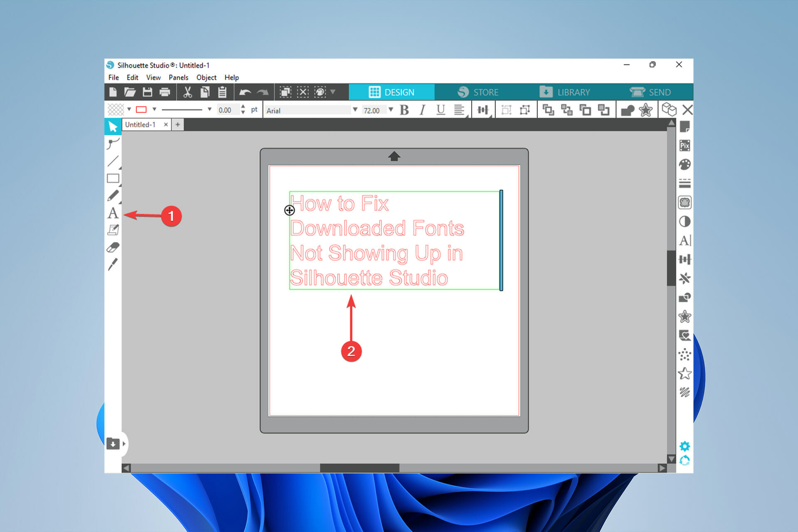Open the Line Style panel
The image size is (798, 532).
(x=685, y=183)
